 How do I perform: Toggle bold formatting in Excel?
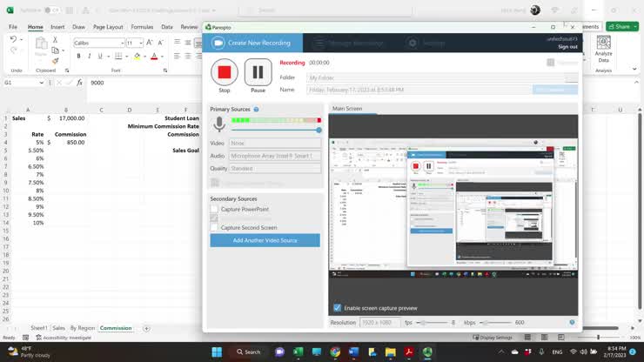78,57
